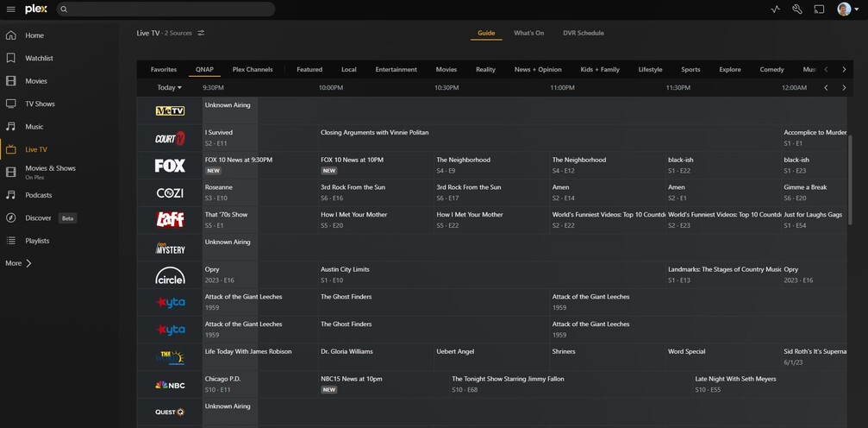Open That '70s Show listing
This screenshot has width=868, height=428.
(x=259, y=220)
